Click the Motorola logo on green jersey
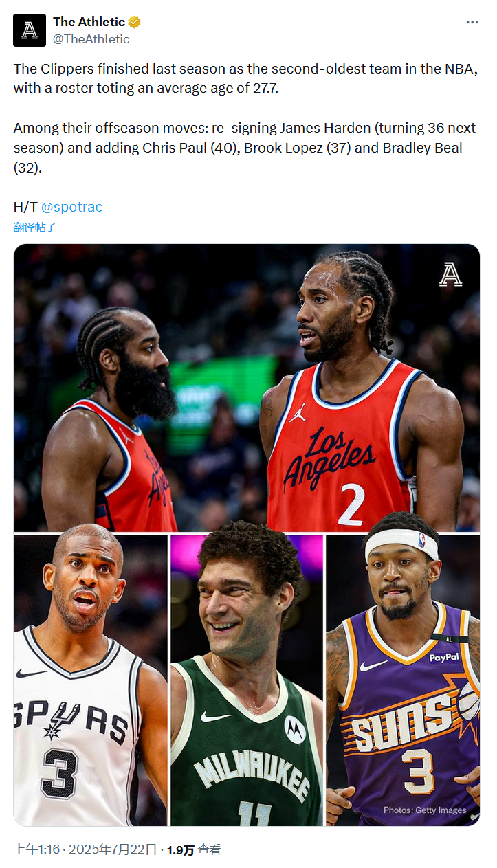This screenshot has width=497, height=868. coord(295,729)
